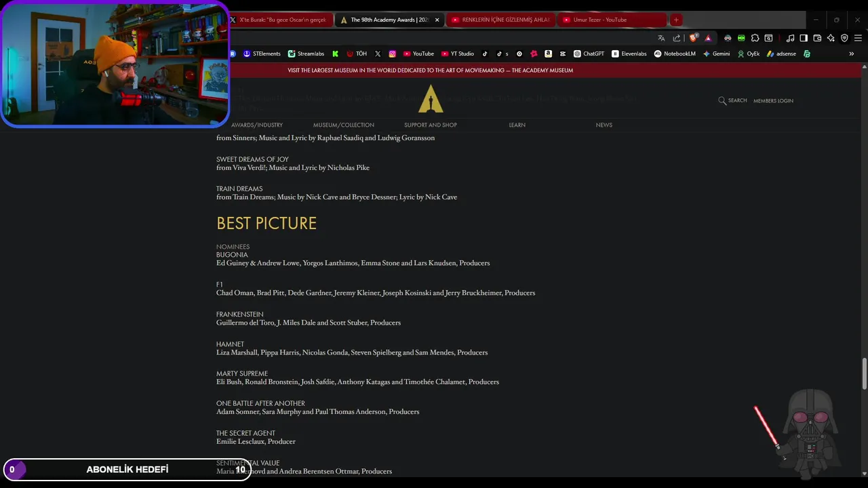
Task: Click the media control music note icon
Action: [x=790, y=38]
